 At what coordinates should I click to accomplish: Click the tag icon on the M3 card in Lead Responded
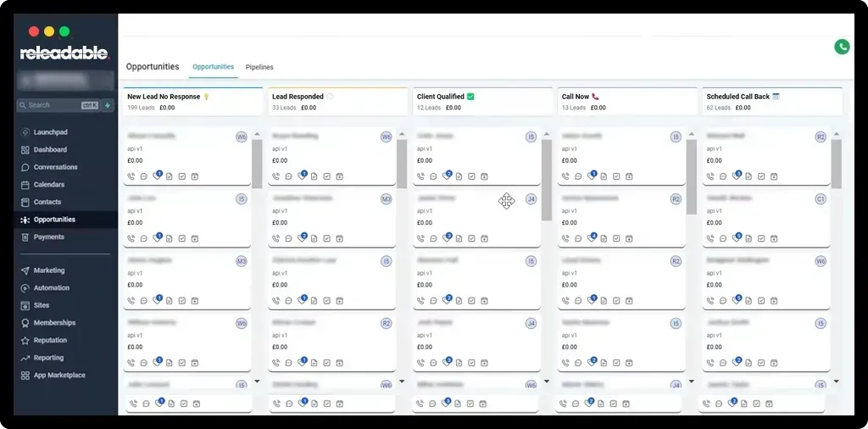coord(303,237)
